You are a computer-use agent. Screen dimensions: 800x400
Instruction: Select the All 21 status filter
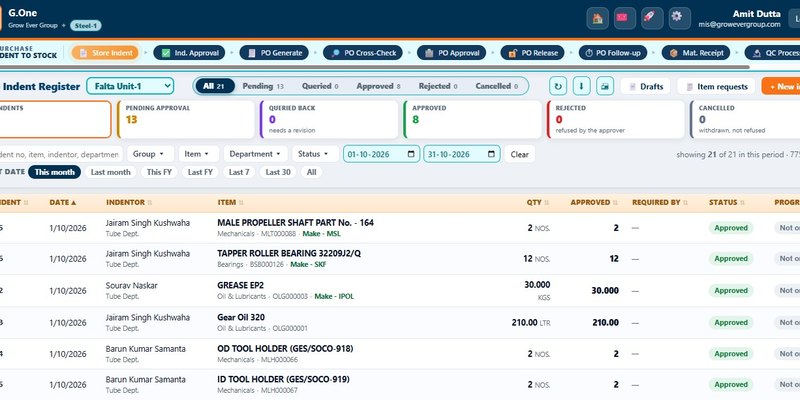(x=214, y=86)
